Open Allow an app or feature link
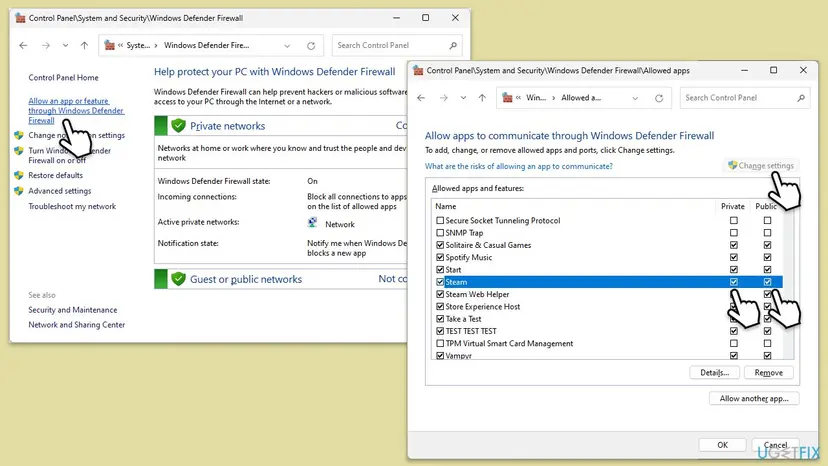The width and height of the screenshot is (828, 466). click(76, 110)
